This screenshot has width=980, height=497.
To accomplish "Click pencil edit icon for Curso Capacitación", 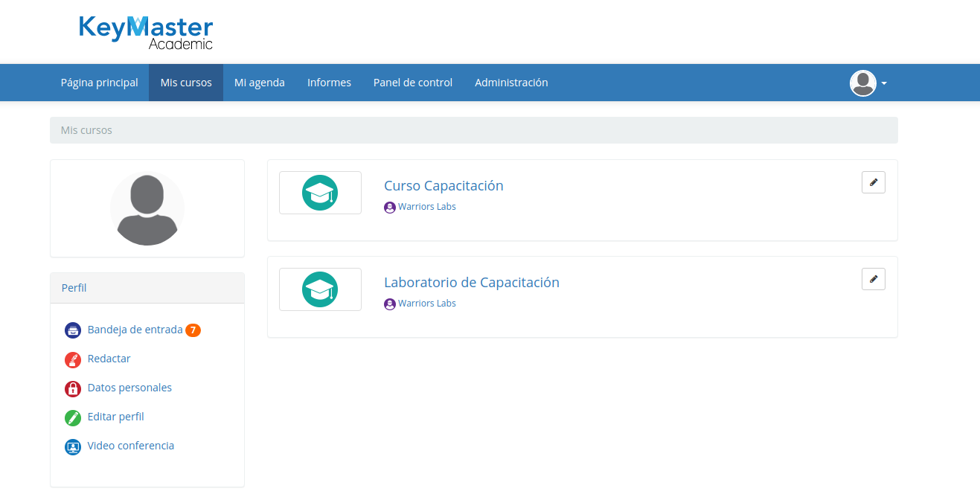I will [873, 182].
